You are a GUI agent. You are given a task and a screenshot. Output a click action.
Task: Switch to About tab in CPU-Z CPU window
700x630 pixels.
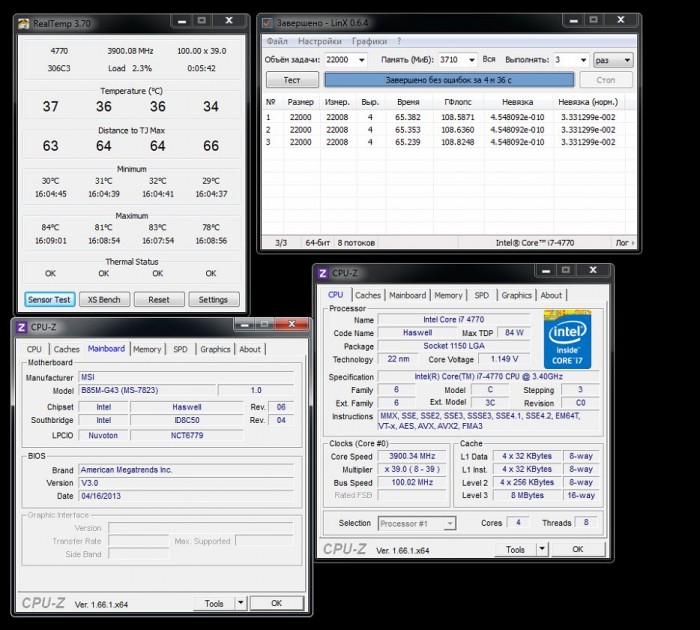tap(551, 295)
